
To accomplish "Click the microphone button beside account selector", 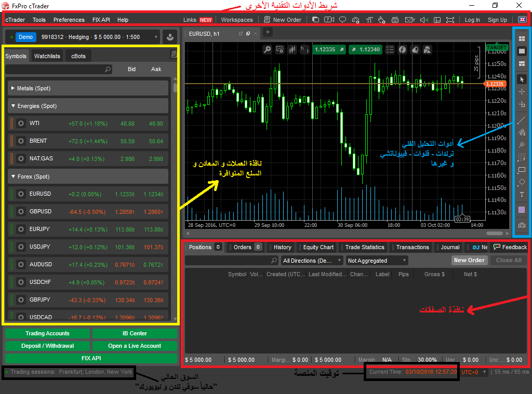I will pos(170,37).
